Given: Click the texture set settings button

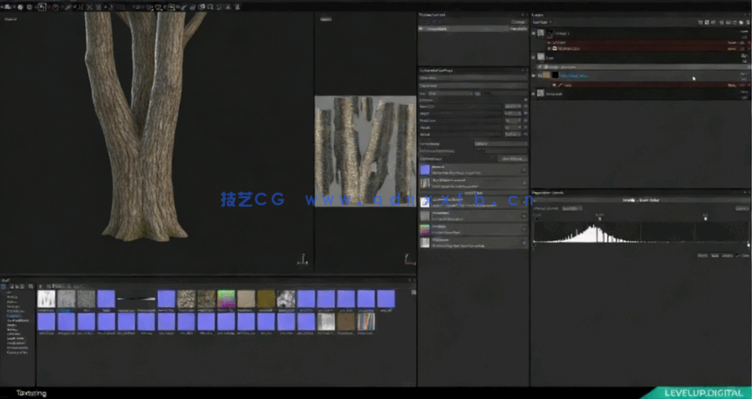Looking at the screenshot, I should click(x=518, y=22).
